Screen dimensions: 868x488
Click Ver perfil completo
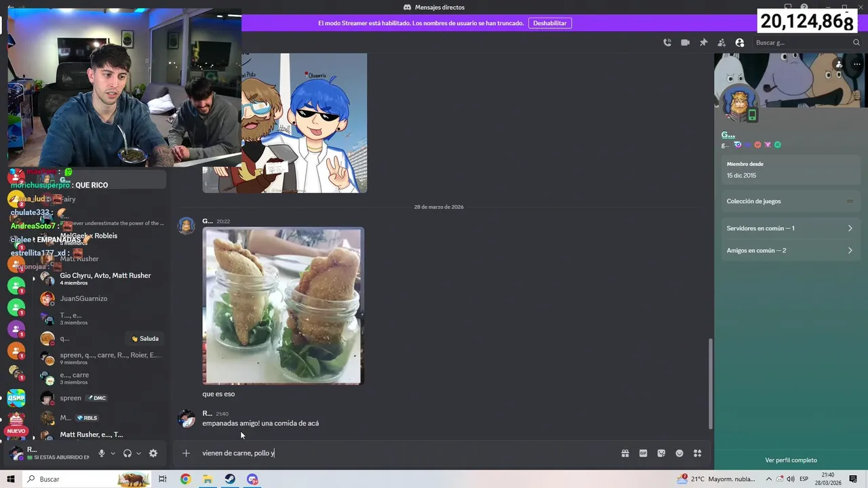(791, 460)
